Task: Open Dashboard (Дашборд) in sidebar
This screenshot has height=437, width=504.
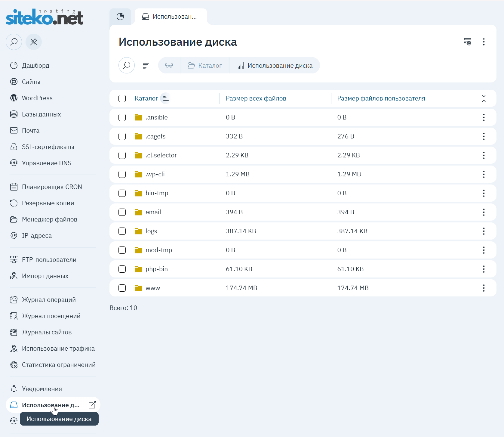Action: pos(35,65)
